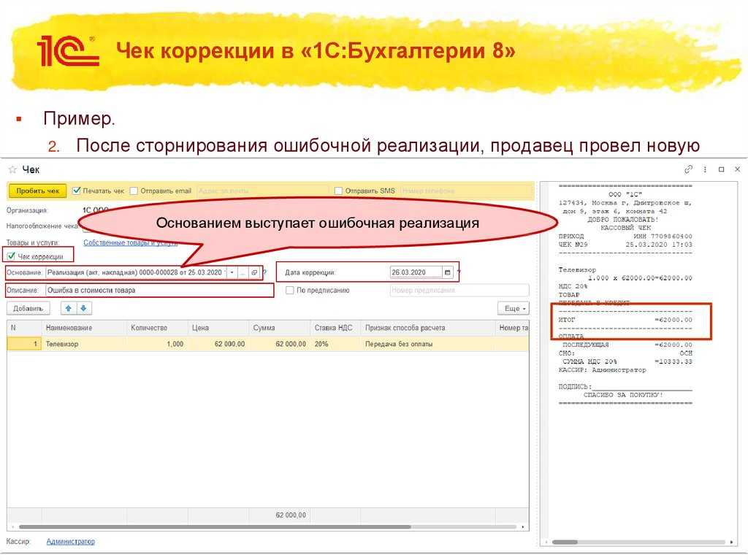Open the Собственные товары и услуги link
Viewport: 748px width, 560px height.
coord(130,242)
